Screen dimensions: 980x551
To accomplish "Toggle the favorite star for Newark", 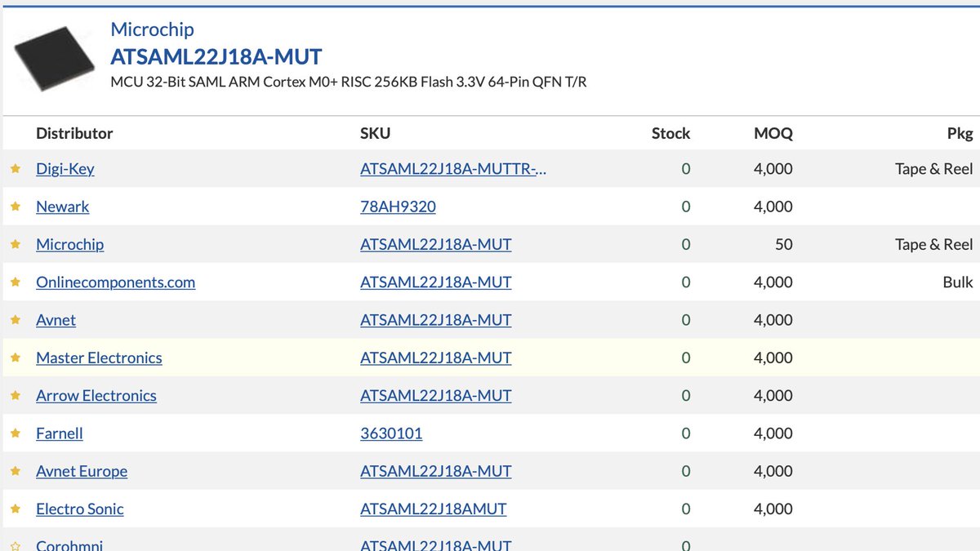I will (x=15, y=207).
